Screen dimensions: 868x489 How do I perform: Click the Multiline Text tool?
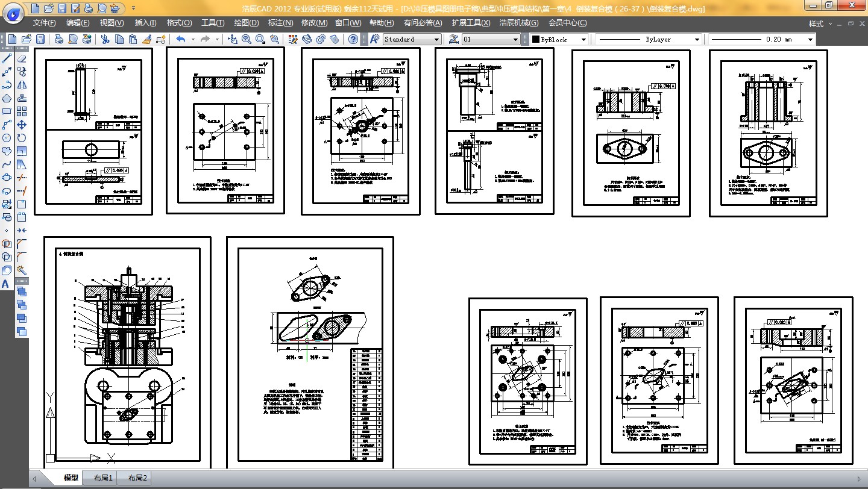(6, 284)
